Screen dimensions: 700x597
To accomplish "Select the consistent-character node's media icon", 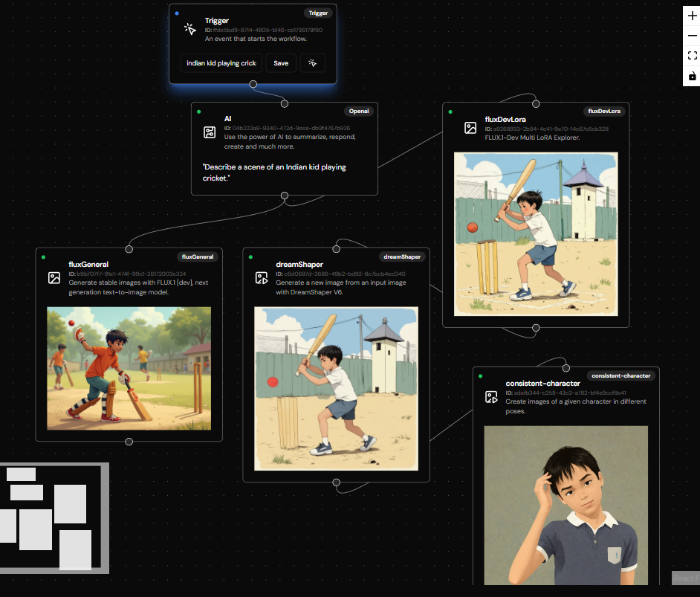I will tap(491, 397).
